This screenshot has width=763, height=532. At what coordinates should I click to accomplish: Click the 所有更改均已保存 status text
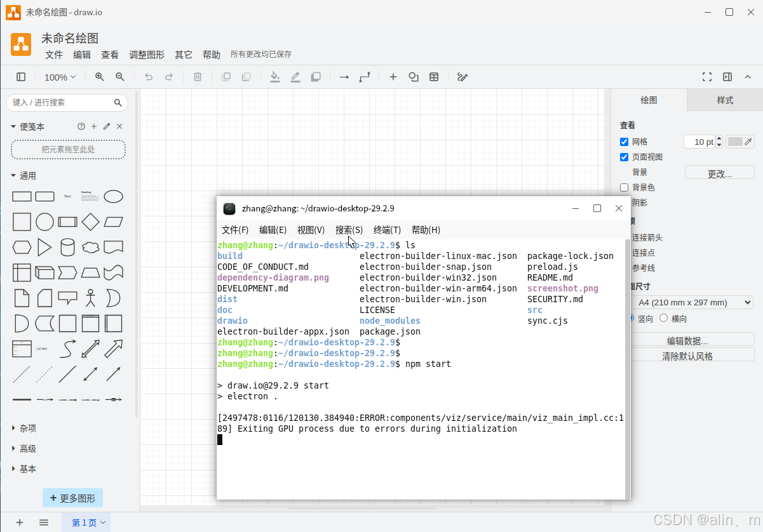(261, 55)
